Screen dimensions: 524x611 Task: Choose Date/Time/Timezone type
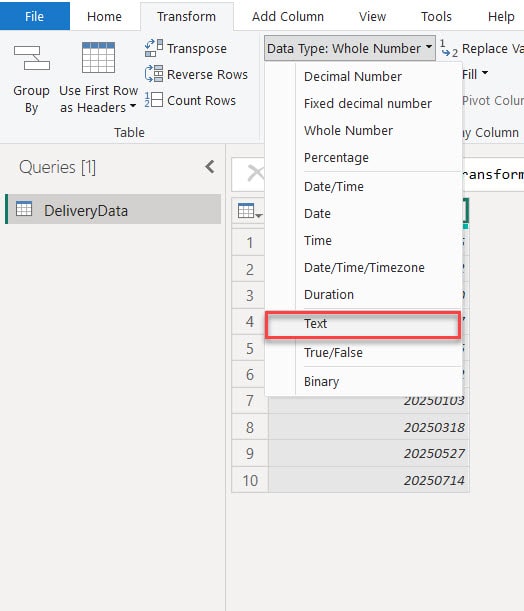point(364,267)
